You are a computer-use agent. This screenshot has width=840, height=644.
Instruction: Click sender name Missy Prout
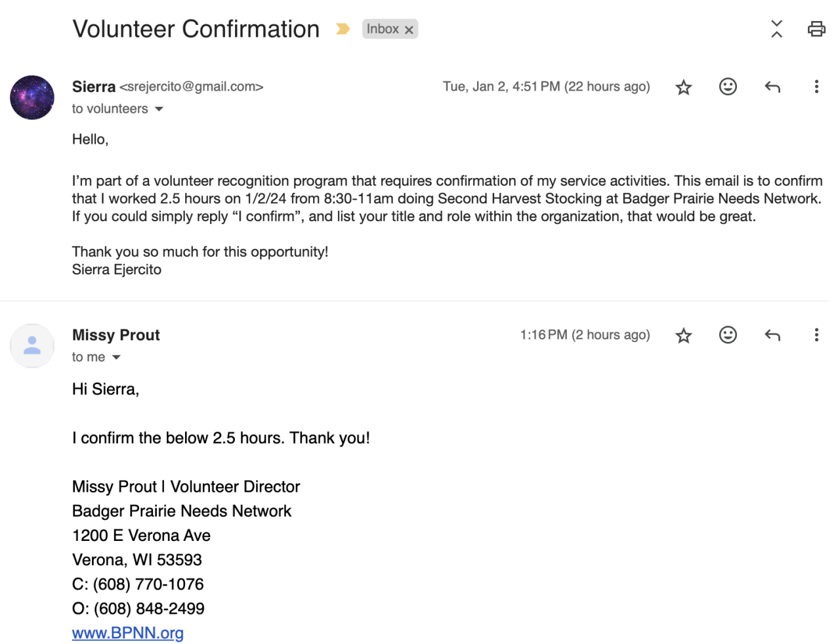point(116,335)
